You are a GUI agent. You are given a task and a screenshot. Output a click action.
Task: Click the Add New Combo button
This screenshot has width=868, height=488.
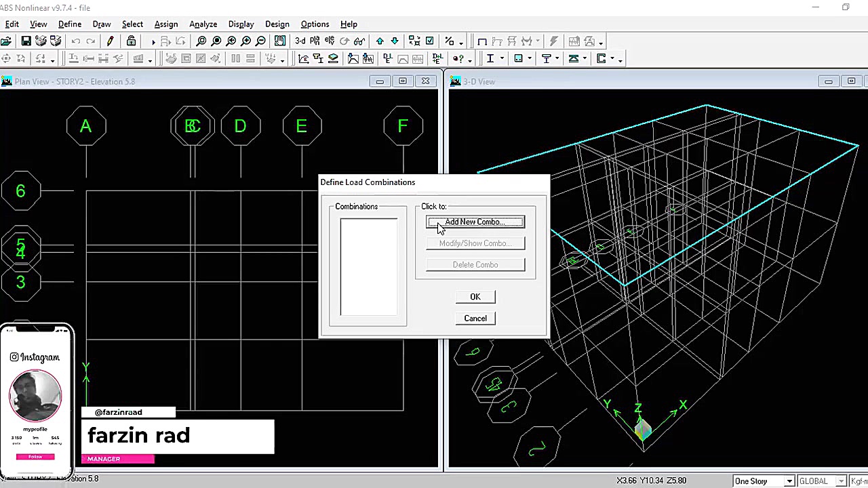pos(475,222)
